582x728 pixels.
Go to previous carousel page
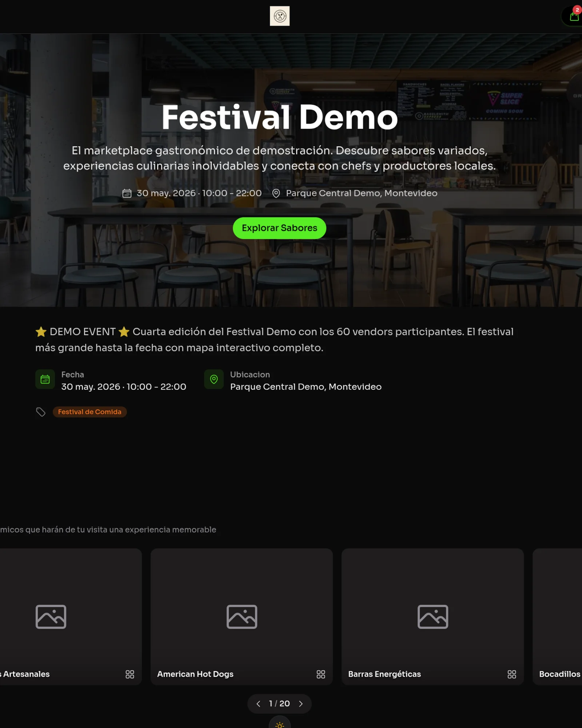tap(258, 704)
